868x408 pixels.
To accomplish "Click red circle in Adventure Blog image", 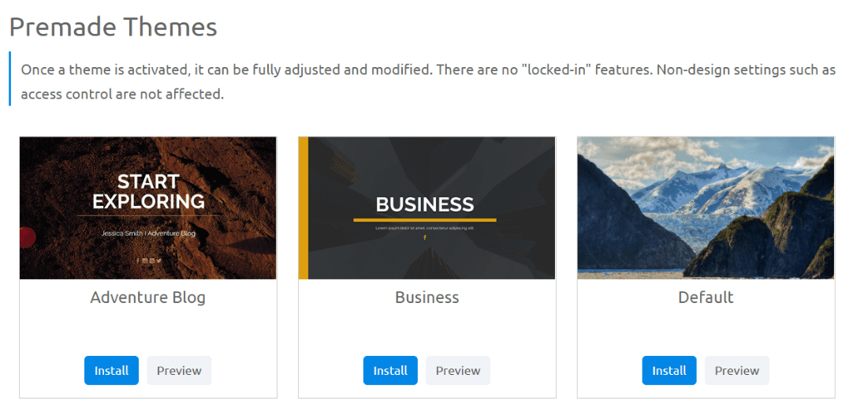I will (x=28, y=238).
